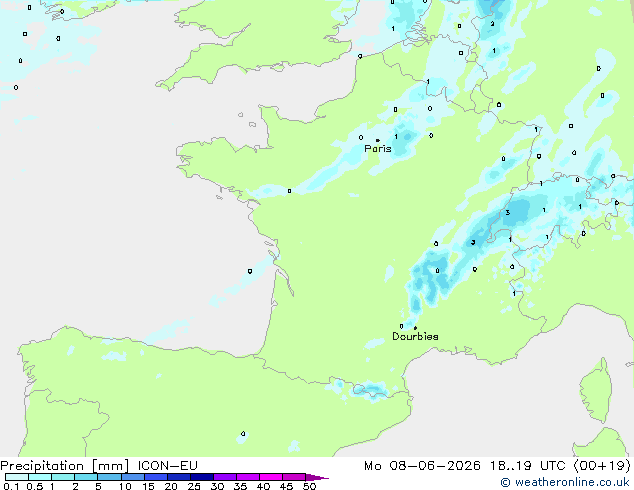Viewport: 634px width, 490px height.
Task: Select the 40–45 mm magenta legend swatch
Action: [x=271, y=477]
